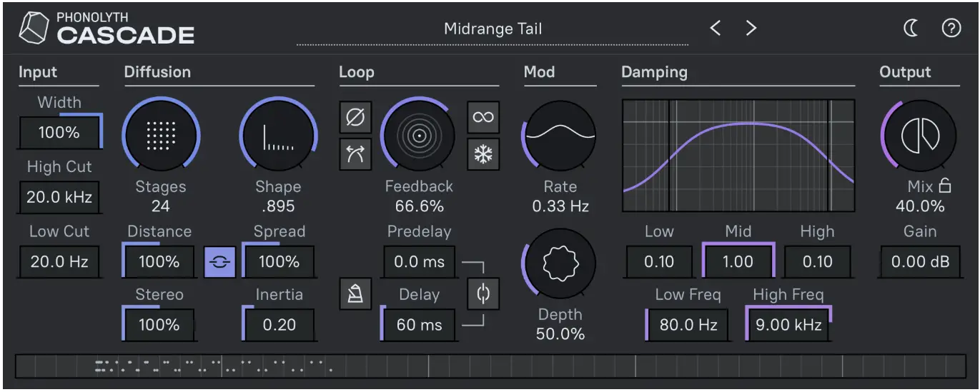Toggle the Distance/Spread link button

pos(218,262)
